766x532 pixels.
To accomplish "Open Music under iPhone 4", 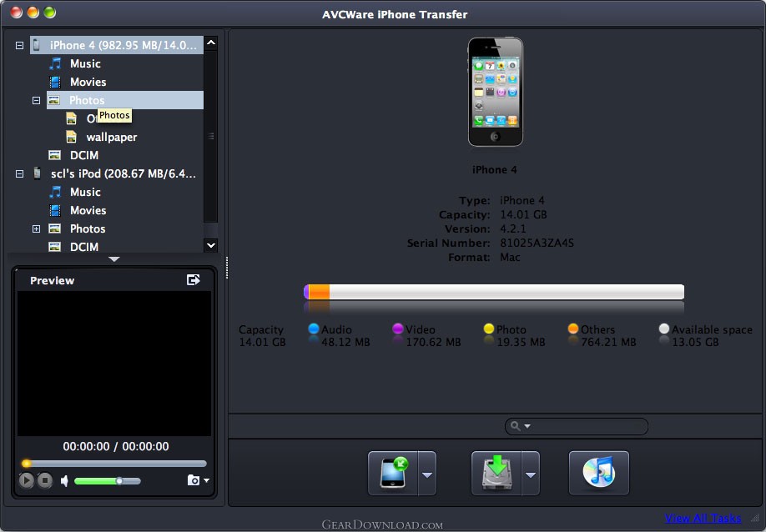I will coord(85,64).
